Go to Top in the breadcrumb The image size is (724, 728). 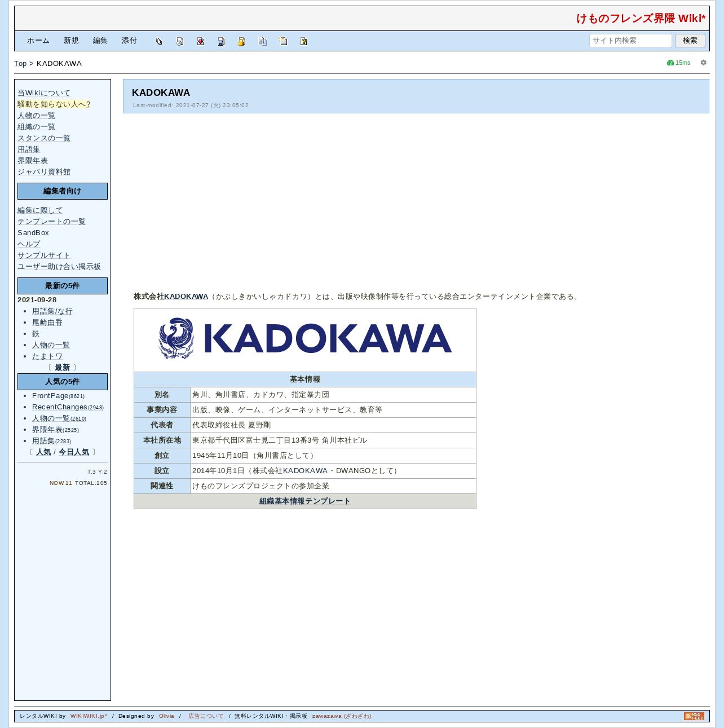(20, 64)
